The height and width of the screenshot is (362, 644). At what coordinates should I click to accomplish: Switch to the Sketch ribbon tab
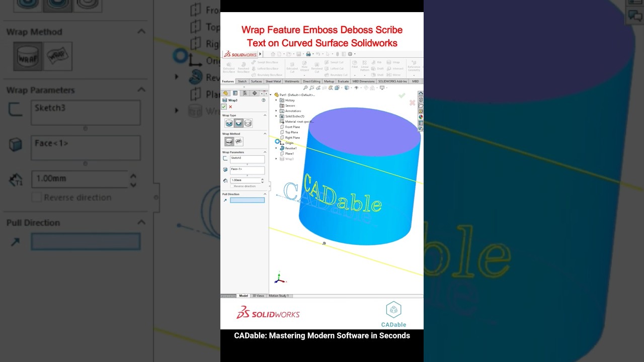point(243,81)
